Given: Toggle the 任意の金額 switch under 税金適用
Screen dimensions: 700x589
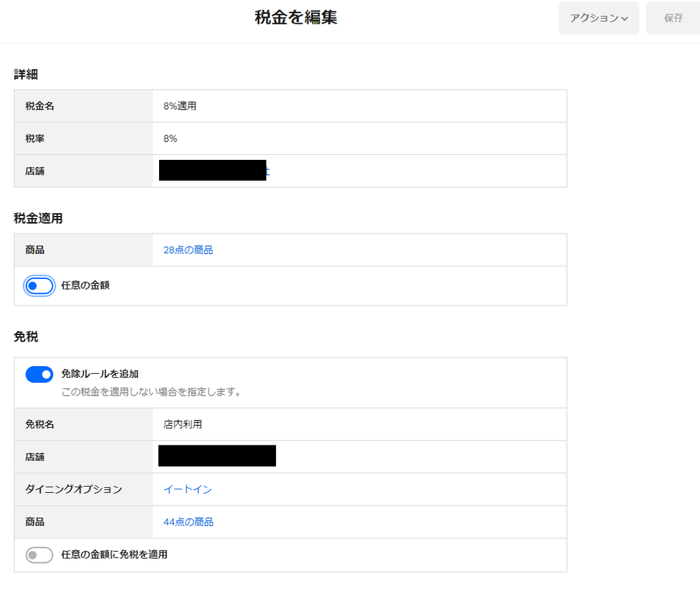Looking at the screenshot, I should [x=39, y=285].
